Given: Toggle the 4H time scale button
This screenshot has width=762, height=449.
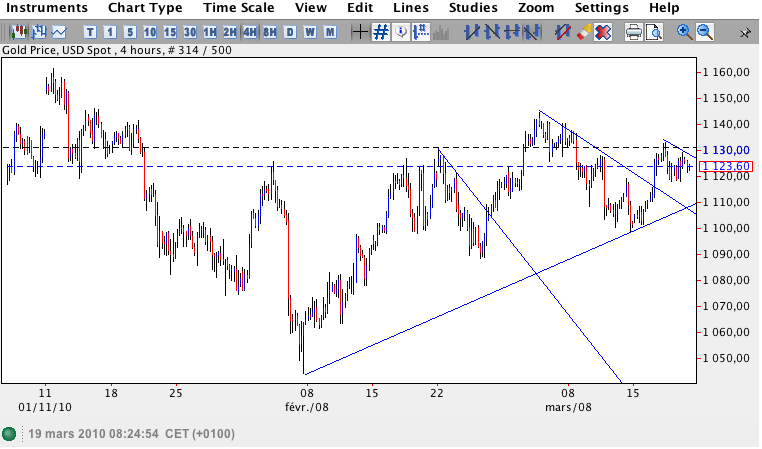Looking at the screenshot, I should 250,32.
